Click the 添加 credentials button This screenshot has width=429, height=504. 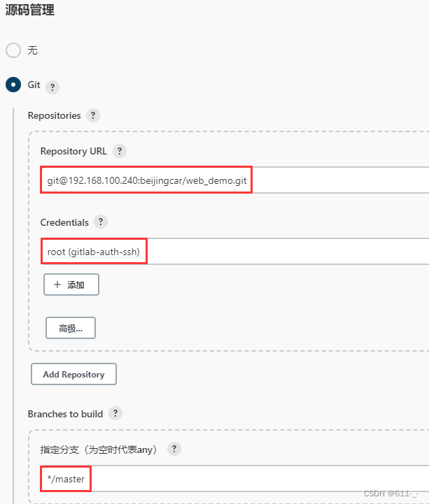pos(71,285)
